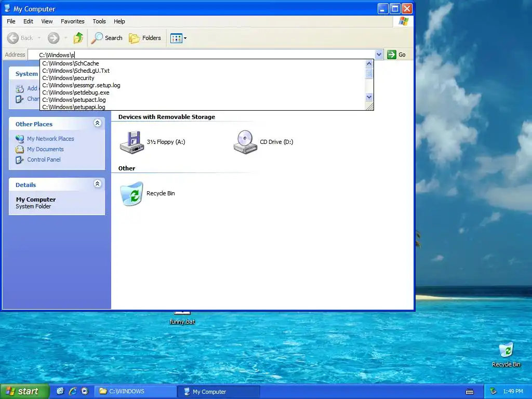Open the Tools menu
Viewport: 532px width, 399px height.
click(99, 21)
